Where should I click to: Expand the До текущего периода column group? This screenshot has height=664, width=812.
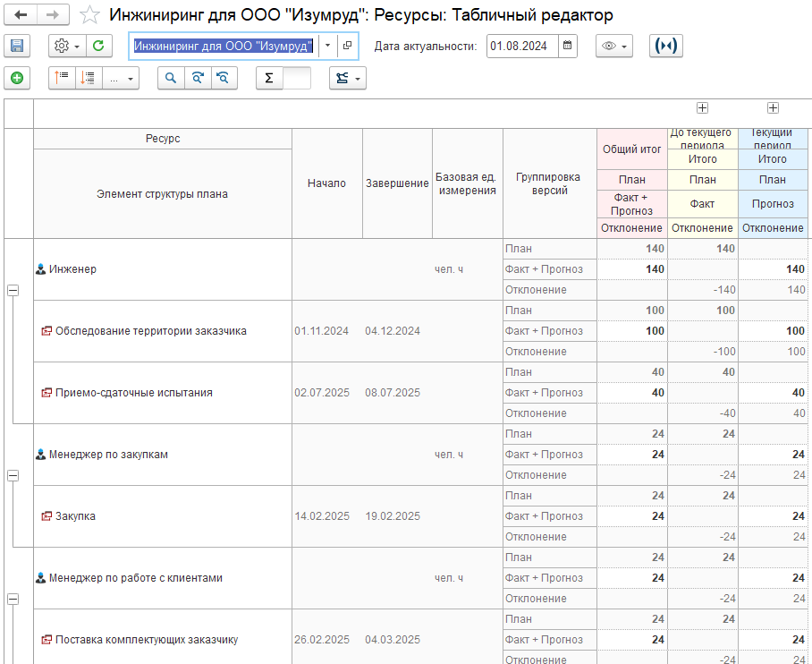(702, 108)
